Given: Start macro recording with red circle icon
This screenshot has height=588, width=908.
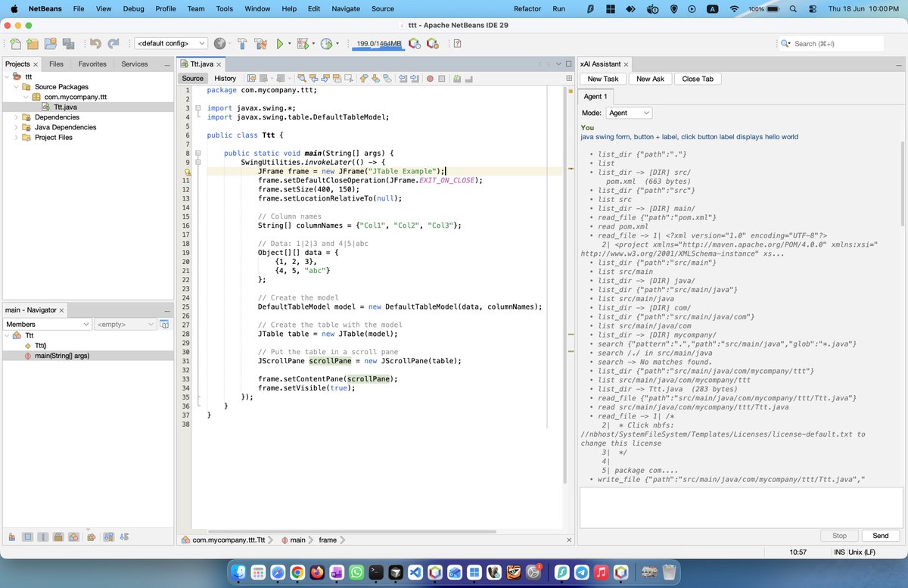Looking at the screenshot, I should pyautogui.click(x=430, y=78).
